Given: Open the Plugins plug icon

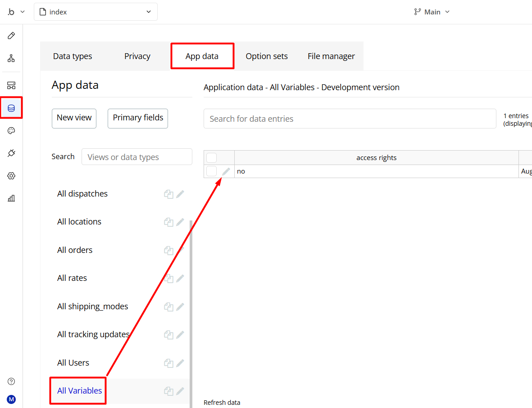Looking at the screenshot, I should pyautogui.click(x=11, y=153).
